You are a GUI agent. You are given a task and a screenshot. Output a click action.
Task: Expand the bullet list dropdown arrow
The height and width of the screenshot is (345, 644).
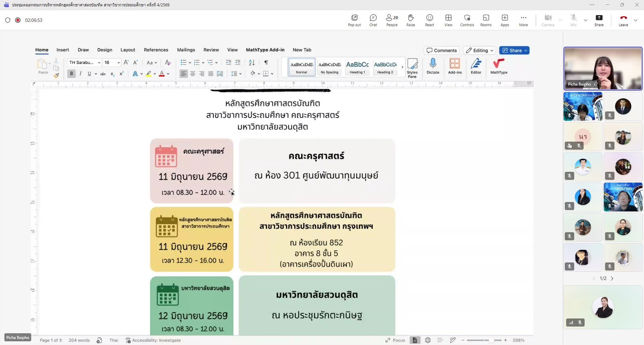(190, 63)
